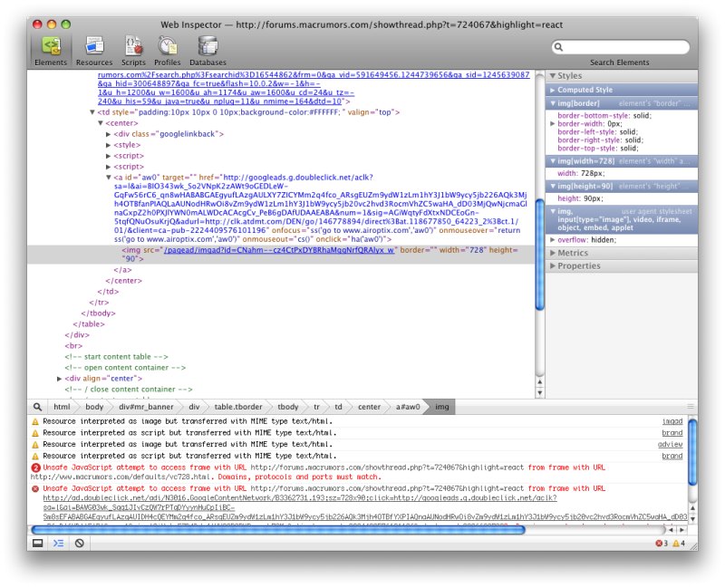The height and width of the screenshot is (588, 725).
Task: Expand the Computed Style section
Action: (585, 90)
